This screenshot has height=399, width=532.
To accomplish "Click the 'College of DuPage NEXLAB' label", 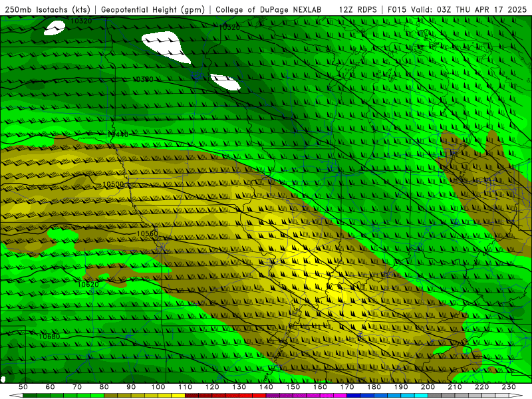I will 269,9.
